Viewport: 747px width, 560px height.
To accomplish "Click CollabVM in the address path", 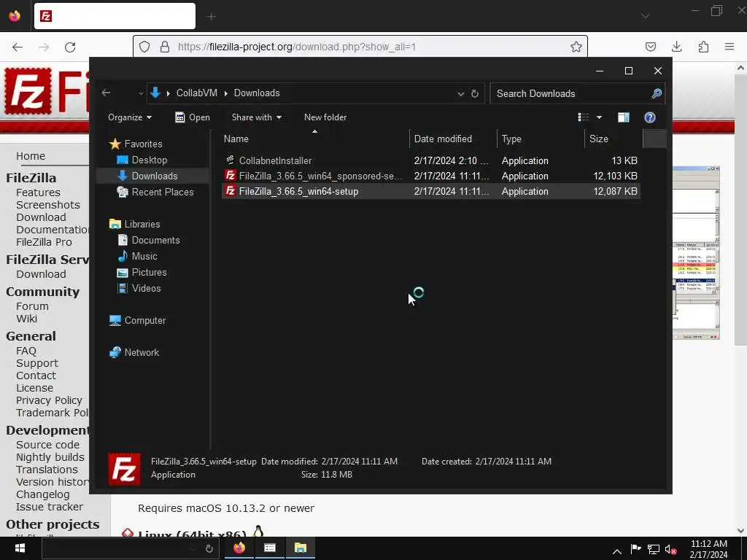I will [197, 93].
